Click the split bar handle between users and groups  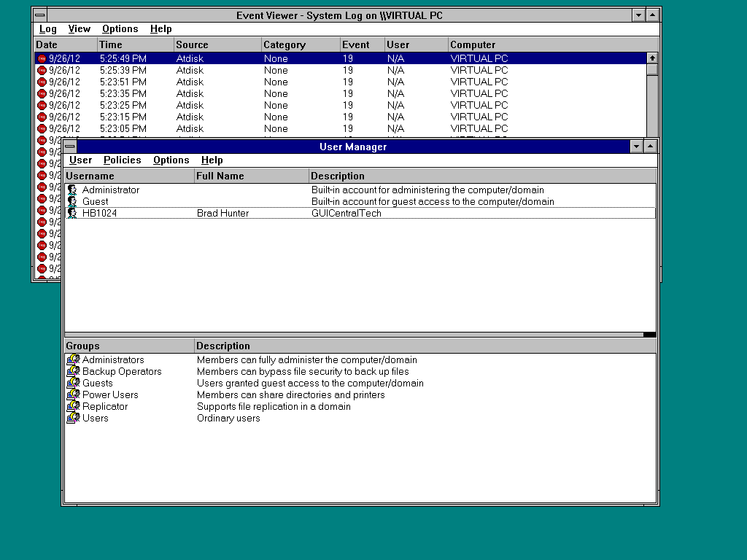[x=649, y=335]
